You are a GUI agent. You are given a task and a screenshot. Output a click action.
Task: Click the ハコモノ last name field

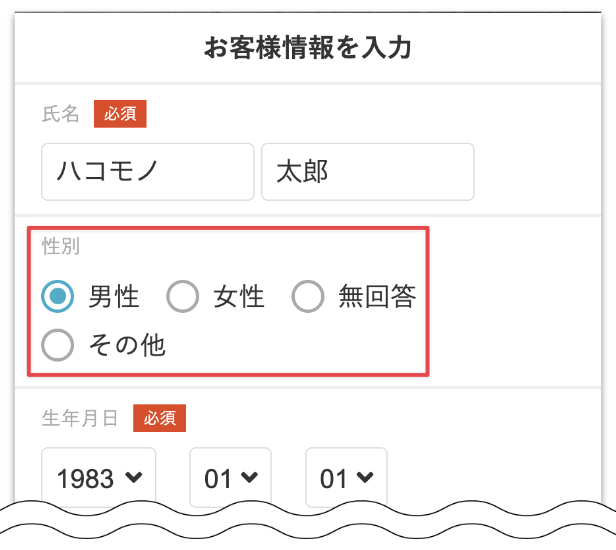pos(147,172)
